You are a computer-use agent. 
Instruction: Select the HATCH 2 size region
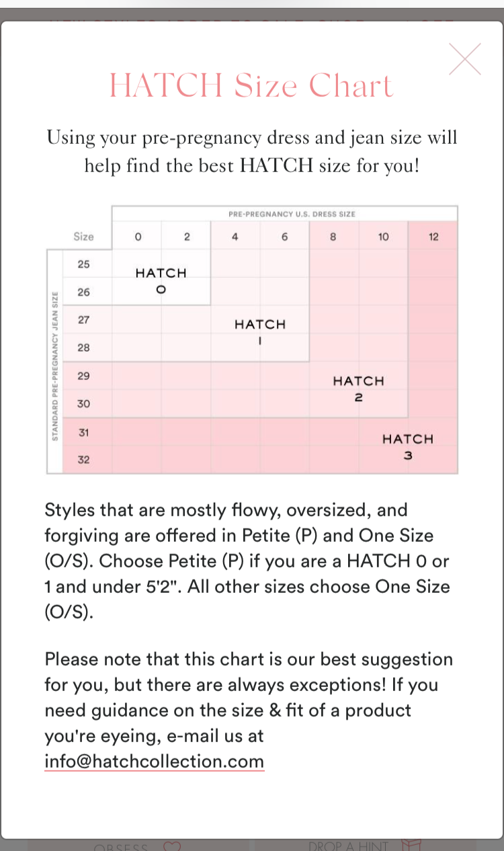[x=358, y=388]
